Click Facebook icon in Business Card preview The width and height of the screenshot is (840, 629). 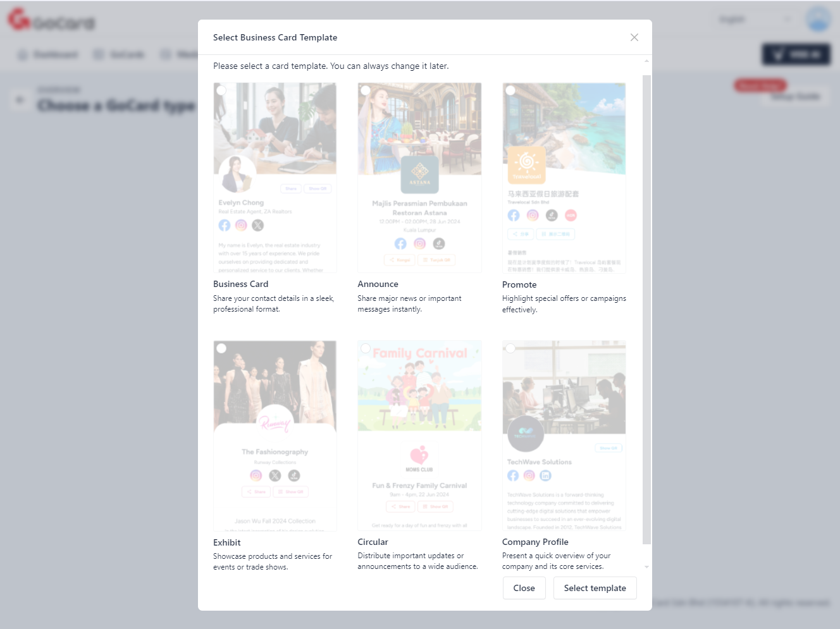pos(225,225)
